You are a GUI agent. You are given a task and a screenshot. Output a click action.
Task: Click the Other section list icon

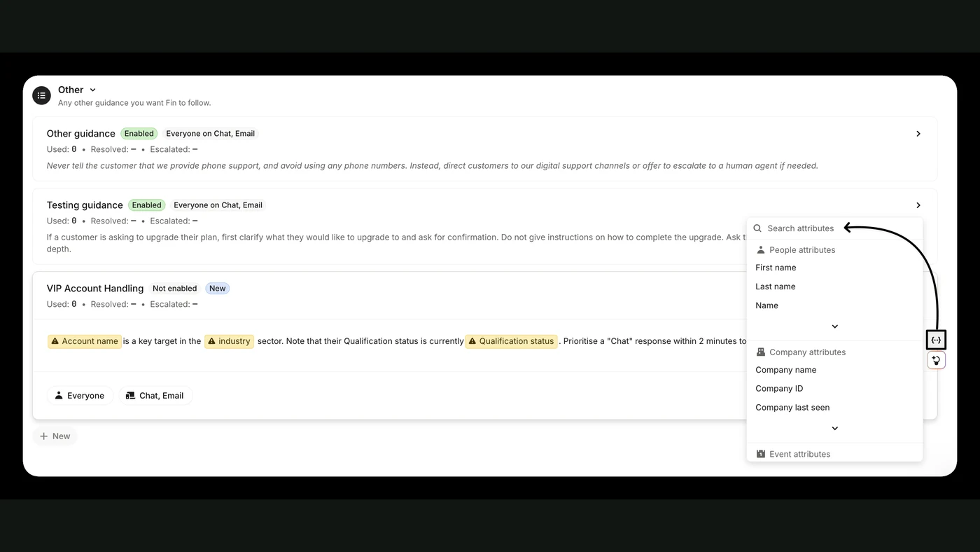(x=42, y=95)
